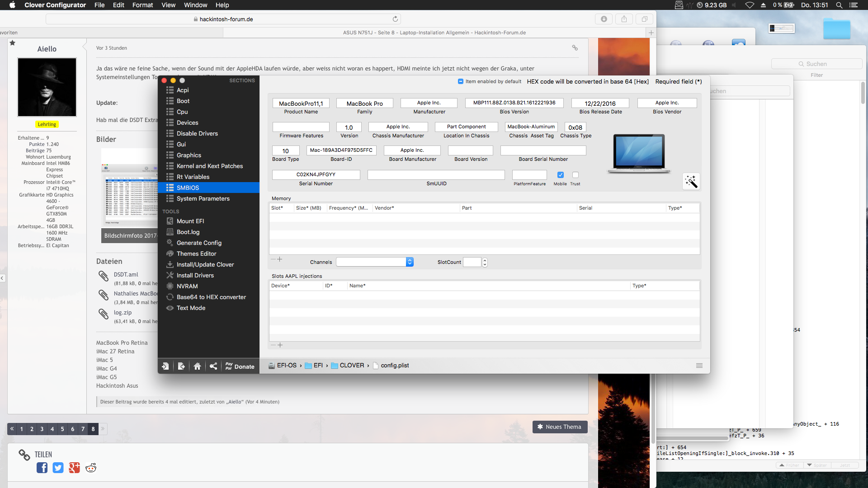
Task: Toggle the Item enabled by default checkbox
Action: point(460,81)
